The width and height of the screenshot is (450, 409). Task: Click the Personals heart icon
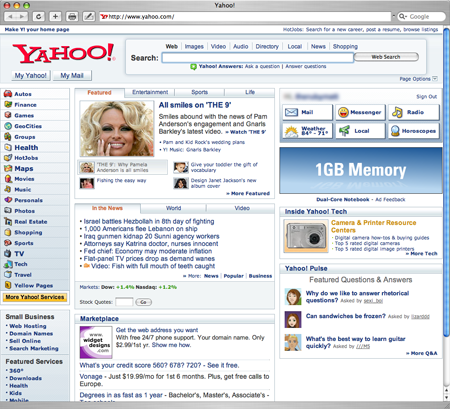(x=8, y=200)
